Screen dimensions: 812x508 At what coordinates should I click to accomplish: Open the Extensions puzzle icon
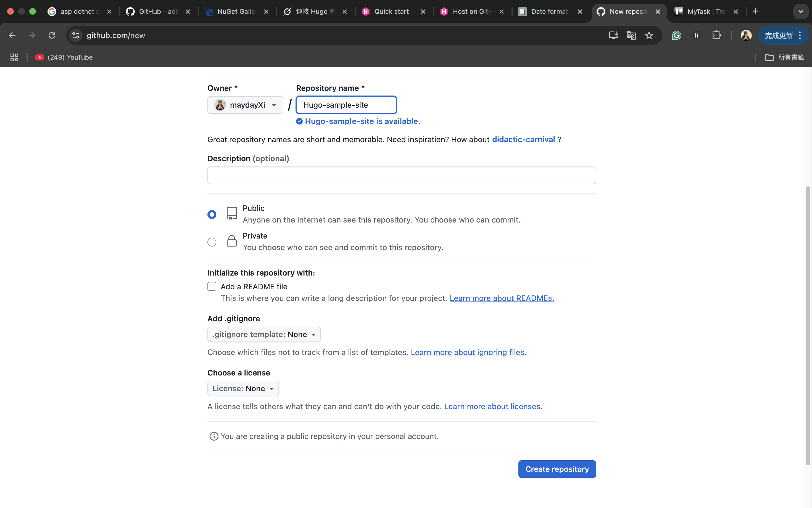(716, 35)
